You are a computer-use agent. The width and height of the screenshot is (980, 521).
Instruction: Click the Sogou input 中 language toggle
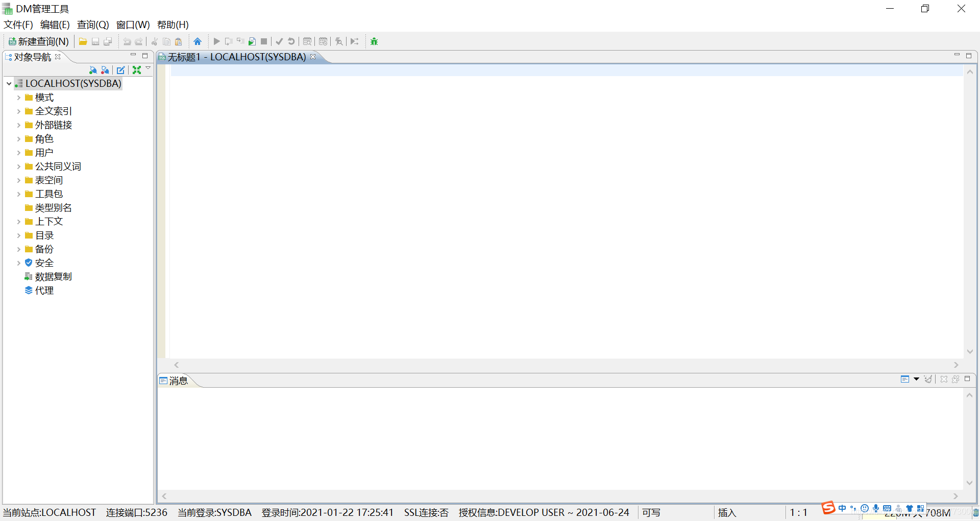point(842,508)
